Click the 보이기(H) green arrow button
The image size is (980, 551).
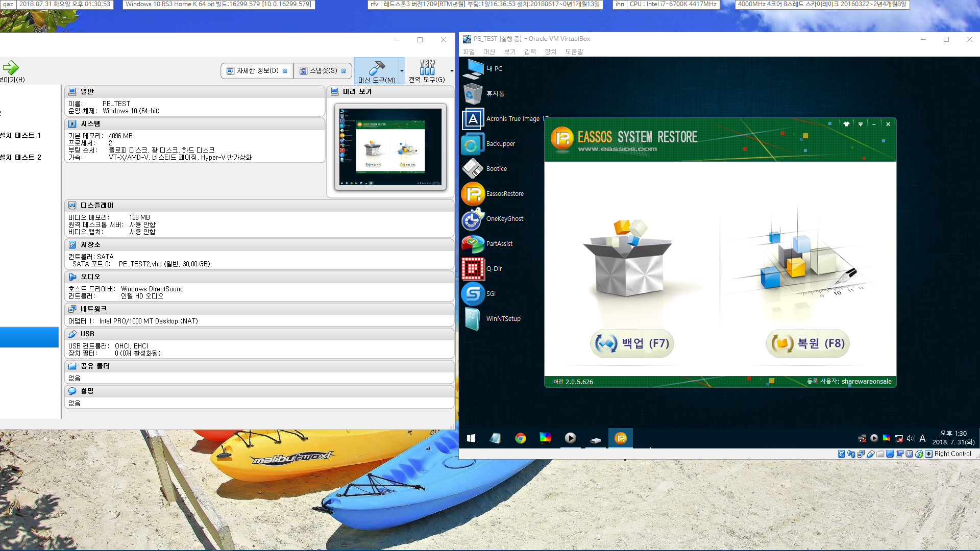point(11,71)
